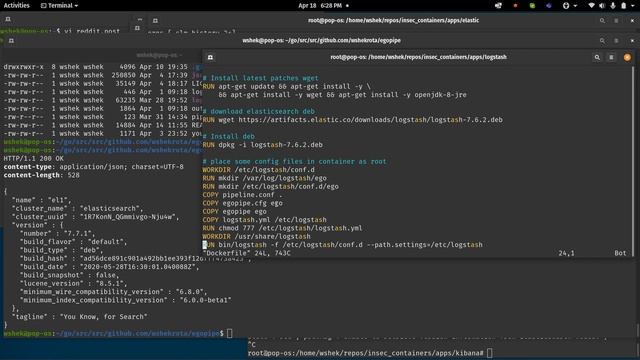Open search in the elastic terminal window
This screenshot has height=360, width=640.
click(x=602, y=20)
